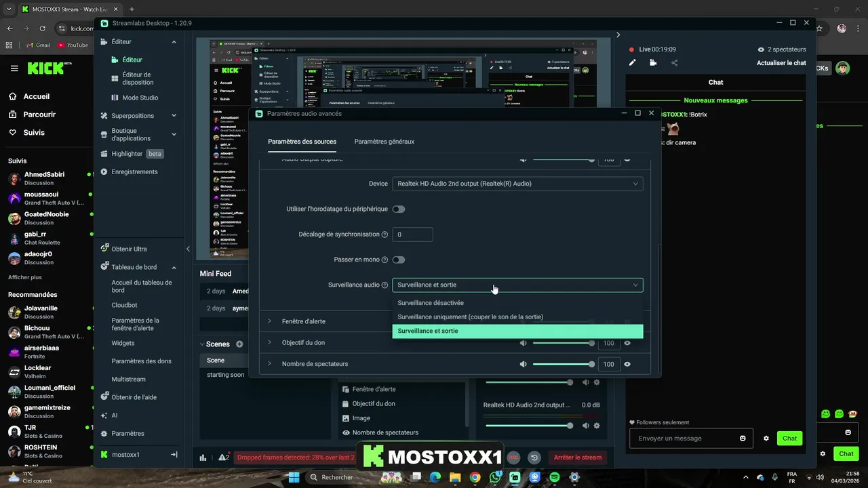The image size is (868, 488).
Task: Adjust the Nombre de spectateurs volume slider
Action: [x=564, y=364]
